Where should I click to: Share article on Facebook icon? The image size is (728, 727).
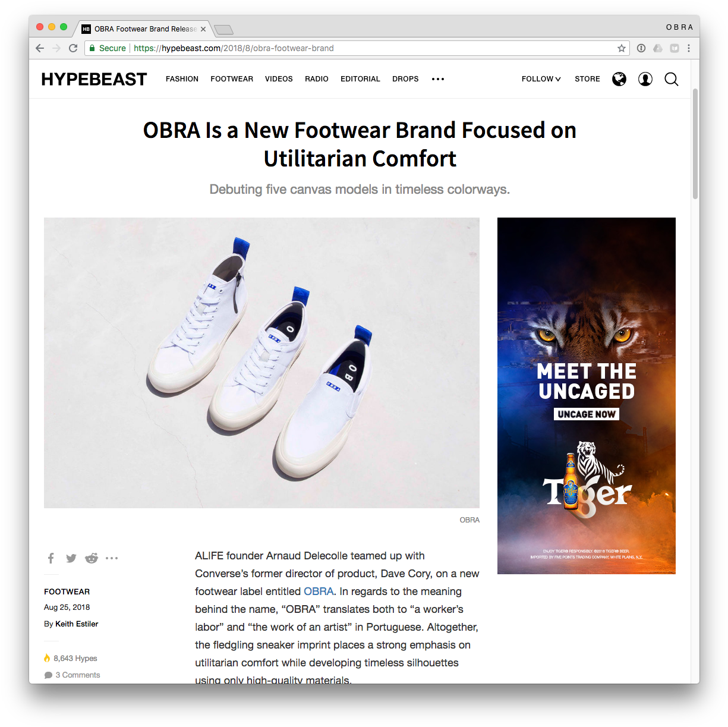click(x=51, y=558)
